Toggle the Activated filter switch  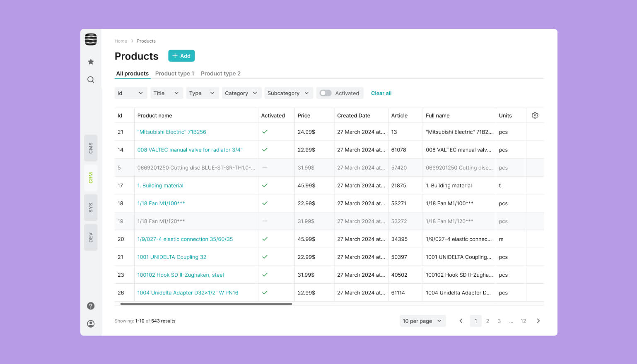[x=326, y=93]
